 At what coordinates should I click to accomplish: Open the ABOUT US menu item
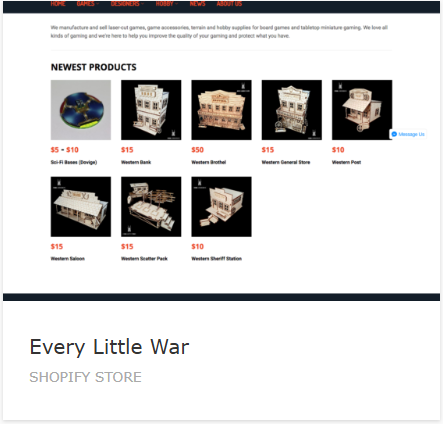(x=229, y=4)
